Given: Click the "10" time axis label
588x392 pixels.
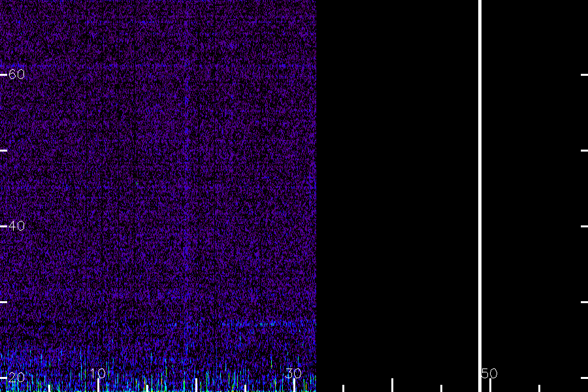Looking at the screenshot, I should tap(98, 373).
